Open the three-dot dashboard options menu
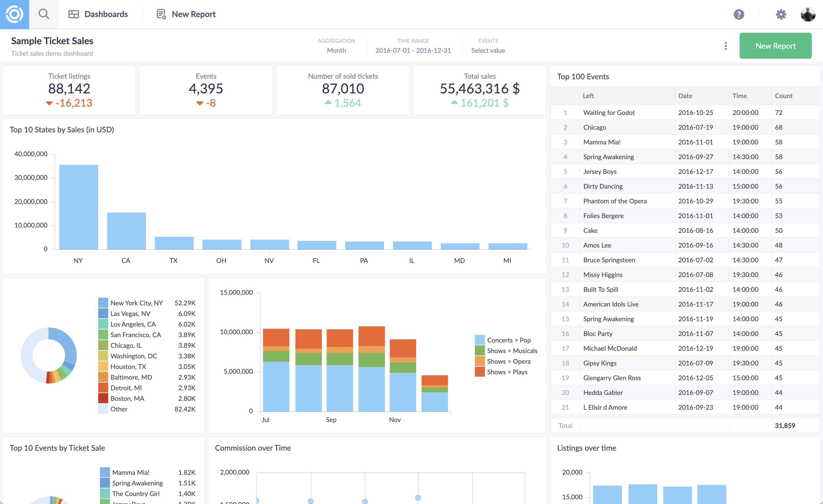This screenshot has width=823, height=504. pyautogui.click(x=725, y=46)
